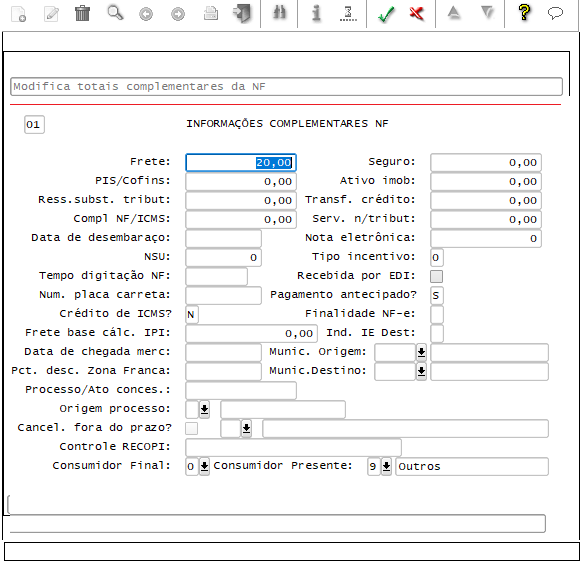Click the Data de chegada merc field

point(223,353)
